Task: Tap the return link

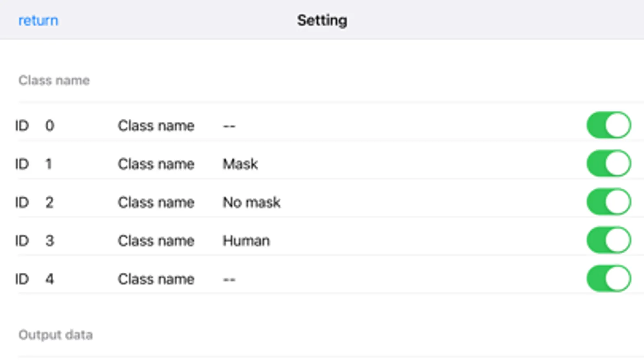Action: pyautogui.click(x=38, y=21)
